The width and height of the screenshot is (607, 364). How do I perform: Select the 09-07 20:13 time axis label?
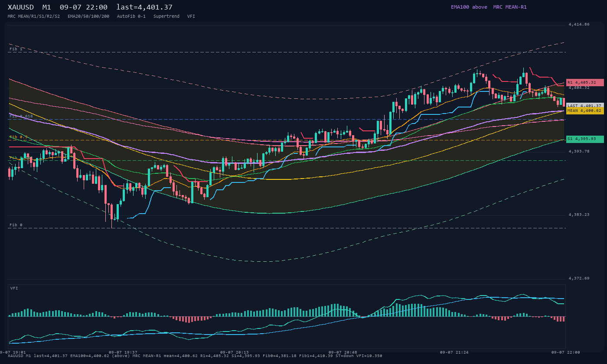(x=234, y=352)
